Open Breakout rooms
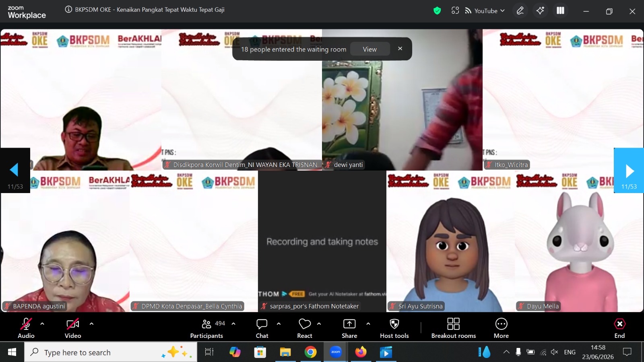This screenshot has height=362, width=644. 454,329
